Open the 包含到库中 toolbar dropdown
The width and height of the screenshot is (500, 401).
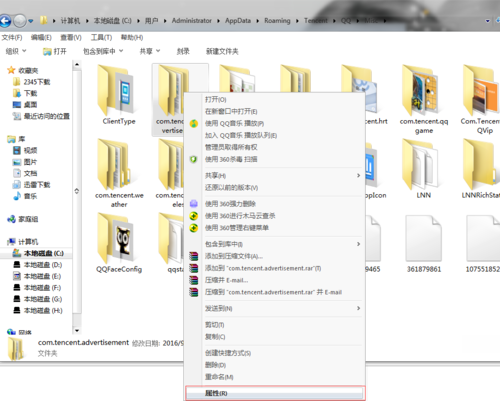pos(103,51)
